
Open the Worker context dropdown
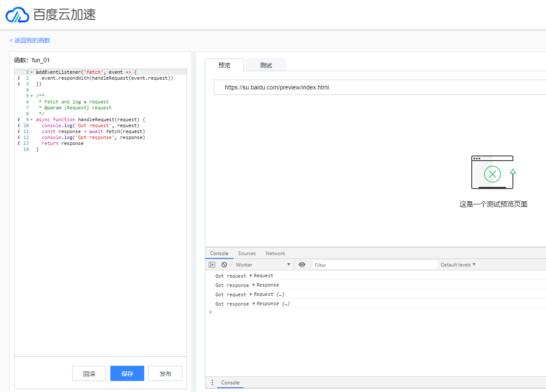coord(263,265)
